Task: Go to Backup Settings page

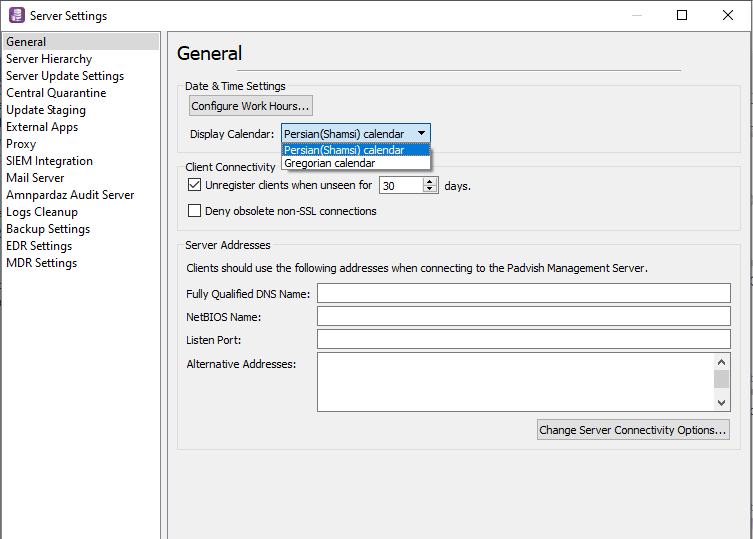Action: click(x=48, y=229)
